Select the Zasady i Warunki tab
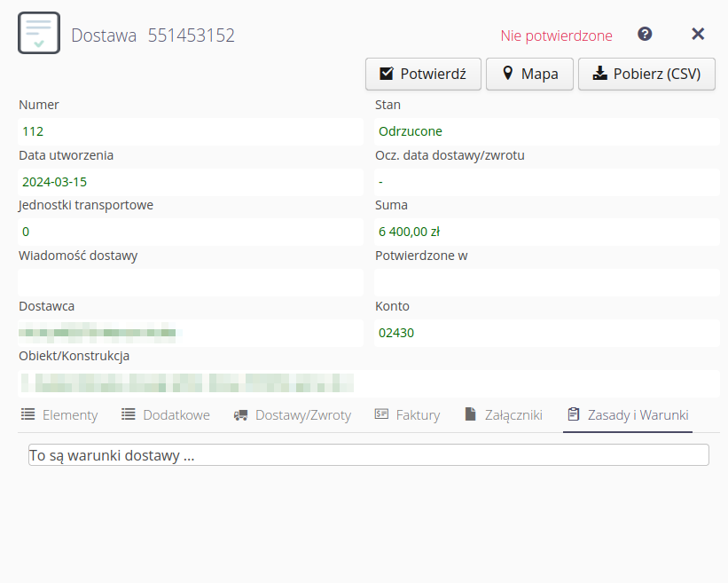This screenshot has height=583, width=728. coord(628,414)
